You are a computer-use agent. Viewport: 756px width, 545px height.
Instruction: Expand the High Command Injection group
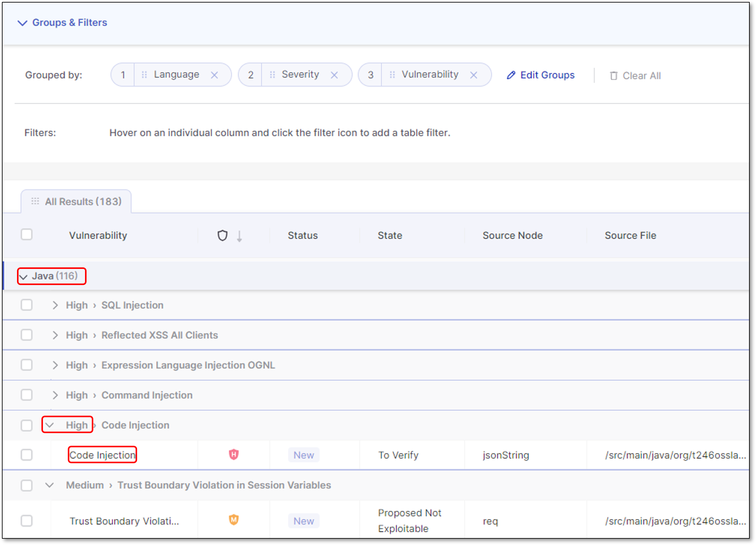tap(55, 395)
